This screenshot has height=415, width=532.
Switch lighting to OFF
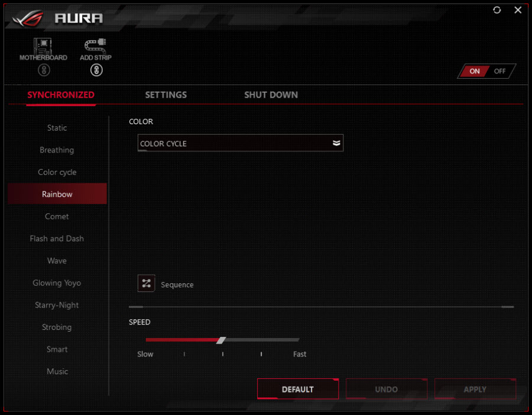coord(499,72)
